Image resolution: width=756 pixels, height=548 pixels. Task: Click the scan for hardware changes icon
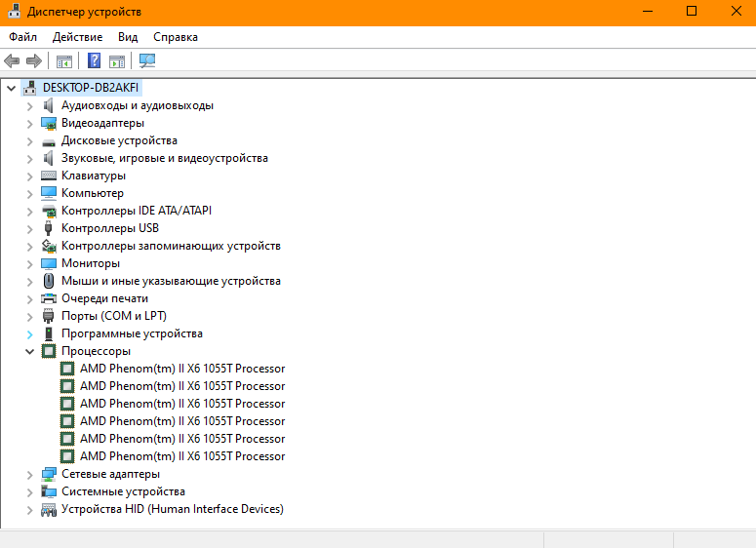(x=147, y=60)
